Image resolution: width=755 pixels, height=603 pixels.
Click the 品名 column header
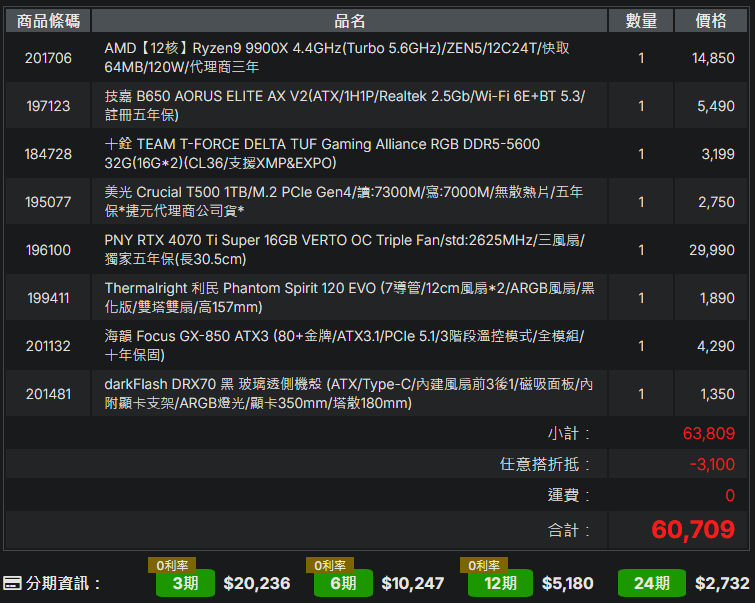tap(350, 21)
